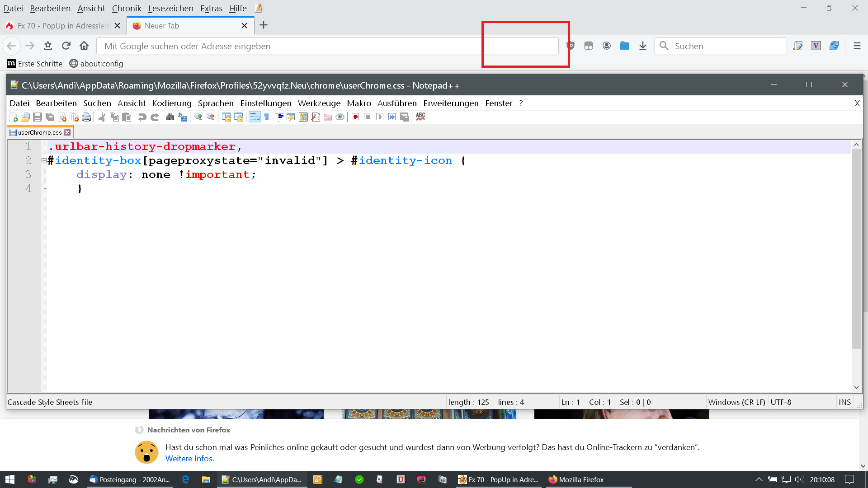This screenshot has height=488, width=868.
Task: Reload the page with the Firefox refresh icon
Action: (66, 46)
